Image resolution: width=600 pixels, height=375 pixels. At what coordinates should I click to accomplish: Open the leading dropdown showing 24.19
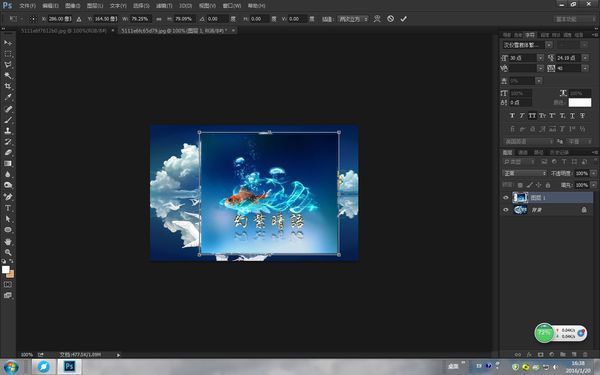[x=585, y=58]
